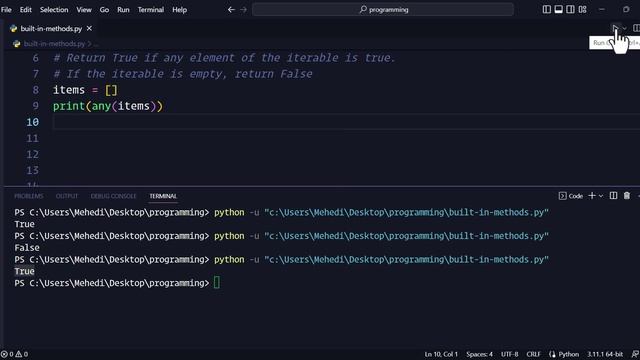Click line number 9 in gutter

click(x=36, y=106)
